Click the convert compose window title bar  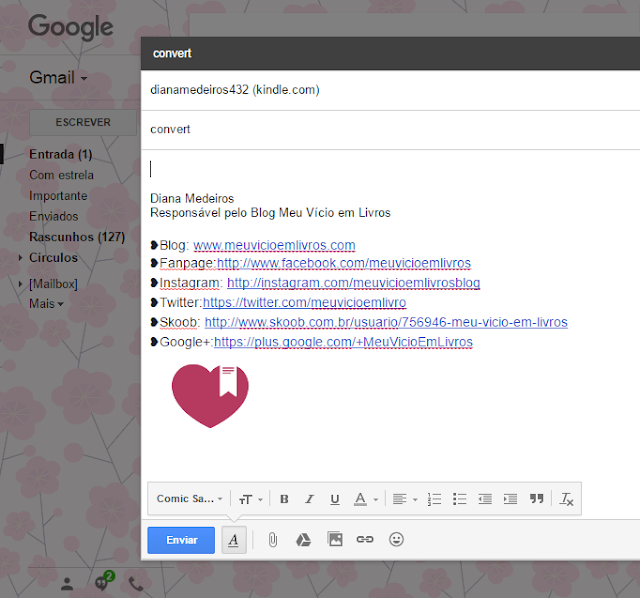pos(390,53)
